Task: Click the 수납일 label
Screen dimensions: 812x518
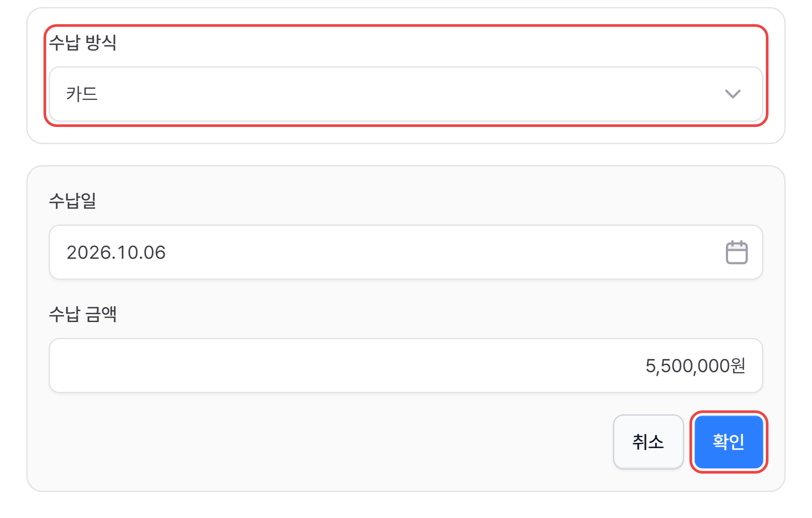Action: 72,201
